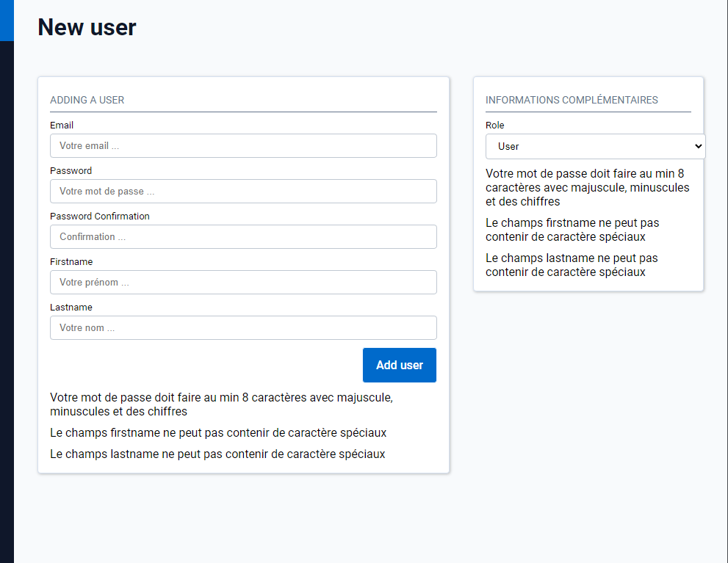The image size is (728, 563).
Task: Click the Firstname input field
Action: 242,282
